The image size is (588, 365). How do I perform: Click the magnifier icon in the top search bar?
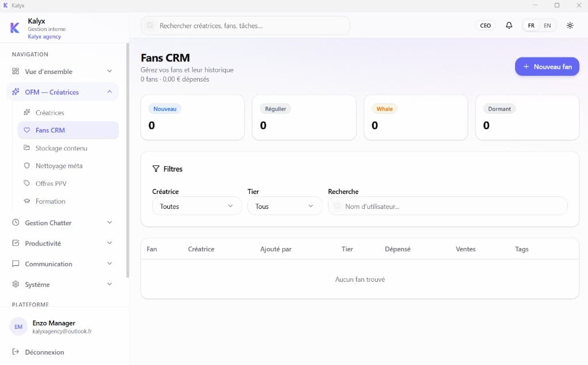pos(150,25)
